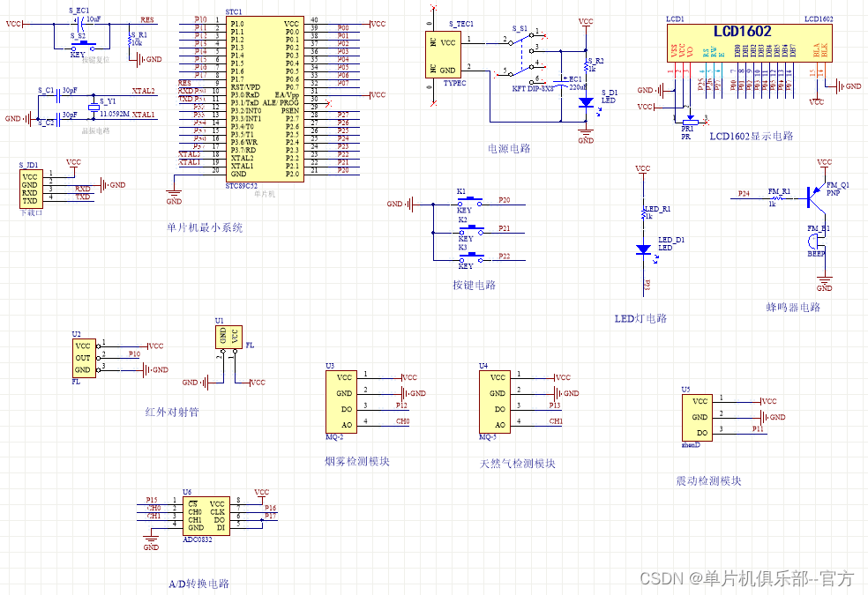Select the LED_R1 1k resistor
Viewport: 868px width, 595px height.
coord(643,212)
